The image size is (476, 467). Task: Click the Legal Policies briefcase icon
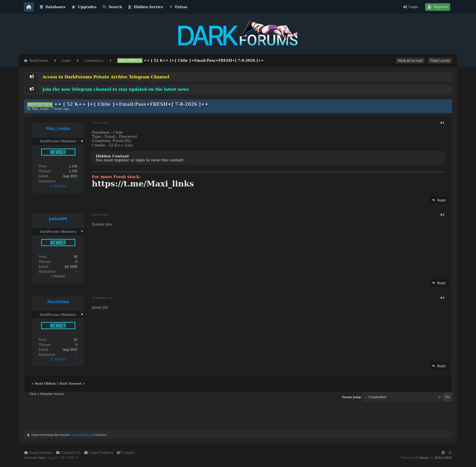[86, 453]
